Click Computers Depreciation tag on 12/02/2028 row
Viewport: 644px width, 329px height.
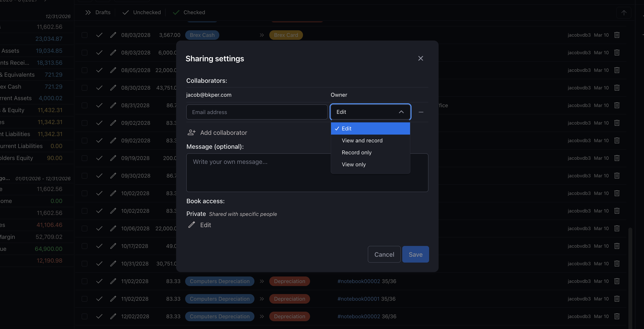click(220, 317)
